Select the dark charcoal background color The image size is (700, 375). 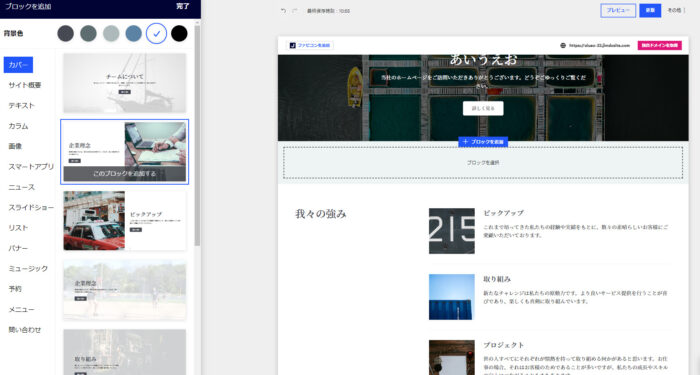pyautogui.click(x=66, y=33)
